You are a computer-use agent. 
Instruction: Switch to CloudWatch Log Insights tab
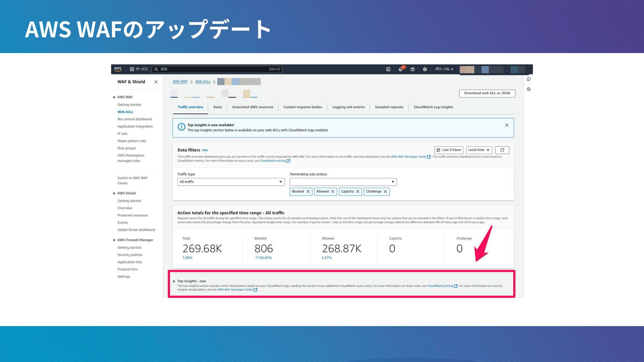tap(433, 107)
